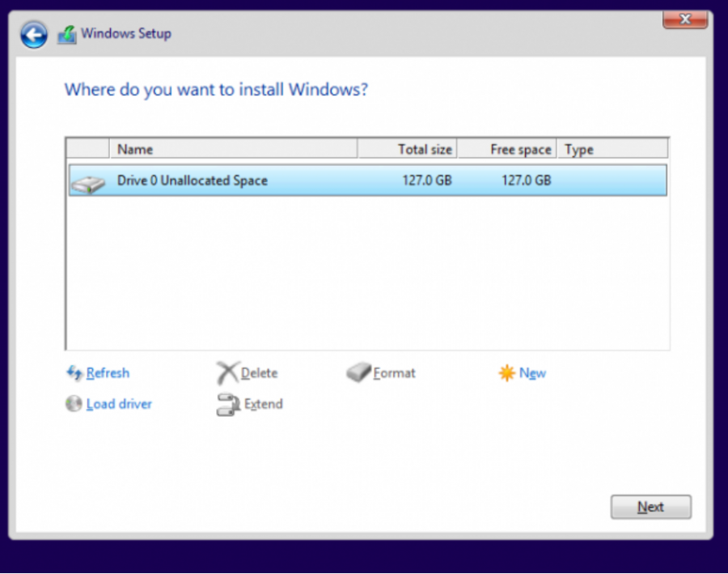Click the Refresh arrows icon

coord(74,372)
